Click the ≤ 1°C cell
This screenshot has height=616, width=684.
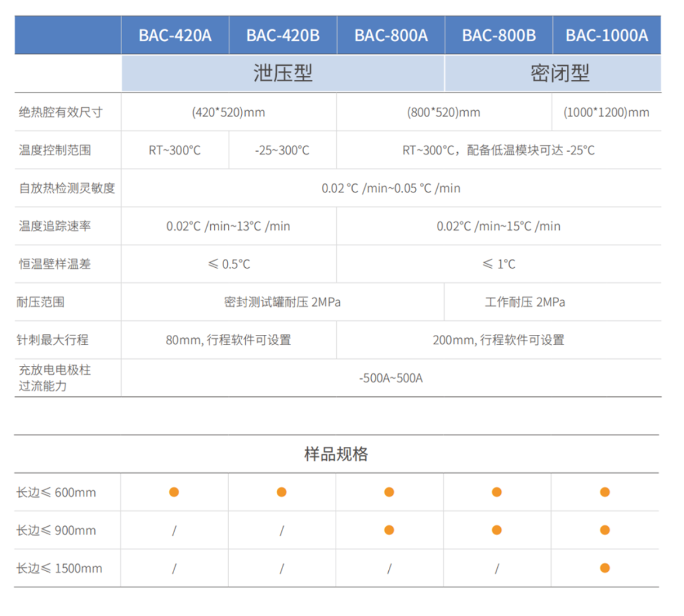click(498, 264)
